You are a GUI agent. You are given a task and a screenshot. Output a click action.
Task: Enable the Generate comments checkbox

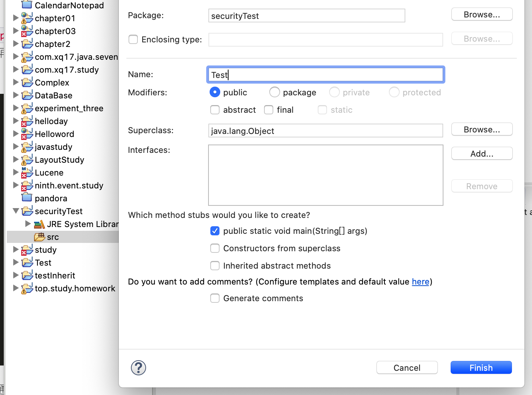pyautogui.click(x=215, y=298)
